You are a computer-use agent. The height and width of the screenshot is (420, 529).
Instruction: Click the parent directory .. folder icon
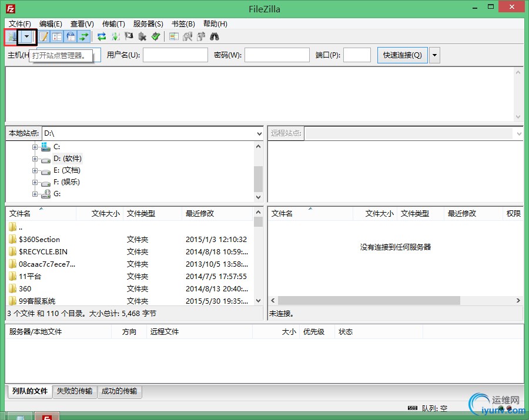point(12,227)
